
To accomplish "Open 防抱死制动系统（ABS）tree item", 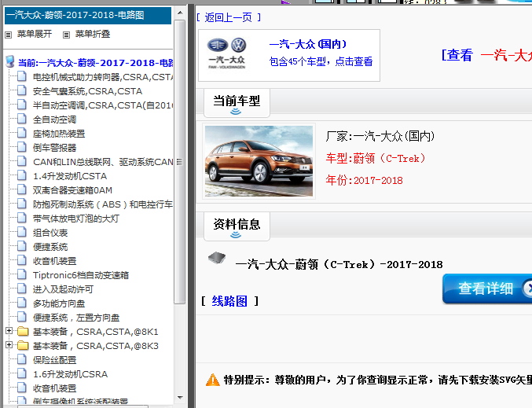I will [x=103, y=204].
